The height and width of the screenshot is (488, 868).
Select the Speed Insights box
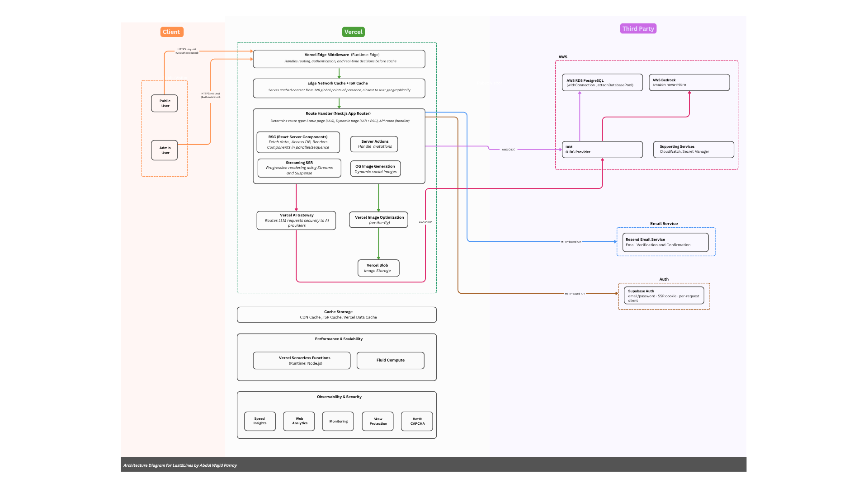tap(260, 421)
